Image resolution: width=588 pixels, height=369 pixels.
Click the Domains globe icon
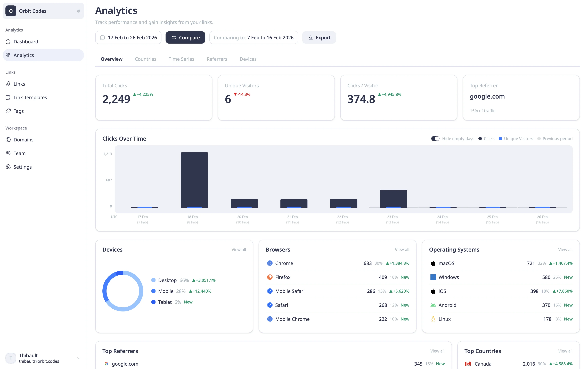click(x=8, y=140)
